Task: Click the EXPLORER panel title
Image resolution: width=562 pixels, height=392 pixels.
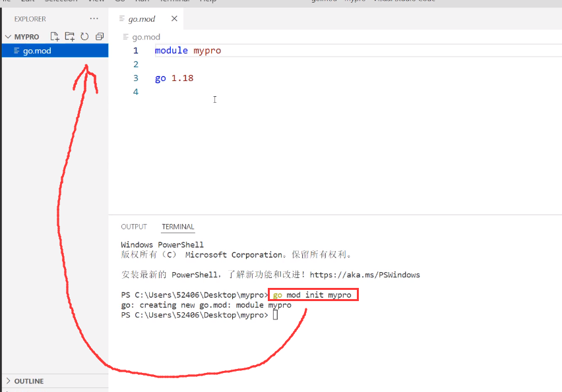Action: pyautogui.click(x=30, y=19)
